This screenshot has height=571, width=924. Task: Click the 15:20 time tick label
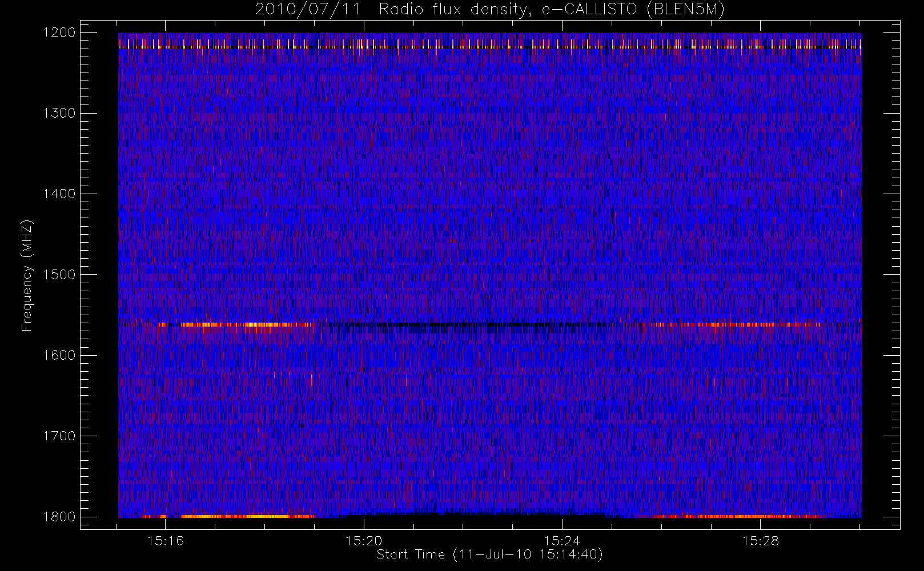(364, 541)
